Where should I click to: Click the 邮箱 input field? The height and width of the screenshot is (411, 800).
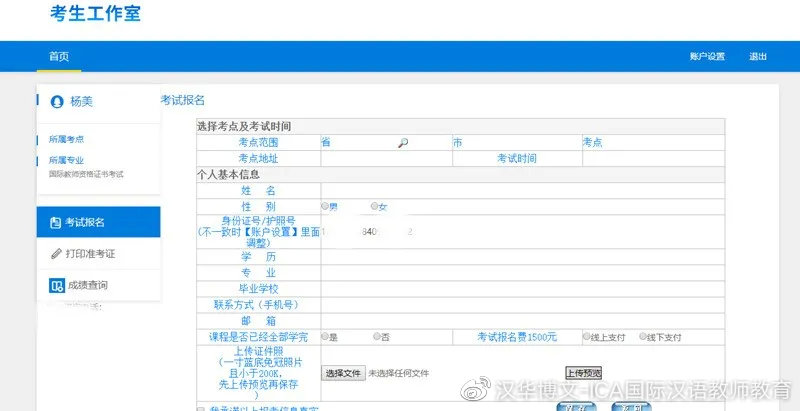tap(522, 321)
